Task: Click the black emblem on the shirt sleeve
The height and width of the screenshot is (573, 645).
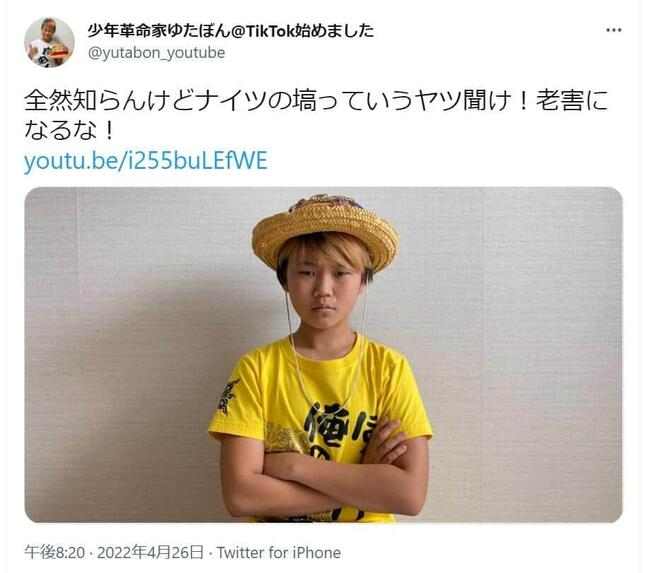Action: pos(227,397)
